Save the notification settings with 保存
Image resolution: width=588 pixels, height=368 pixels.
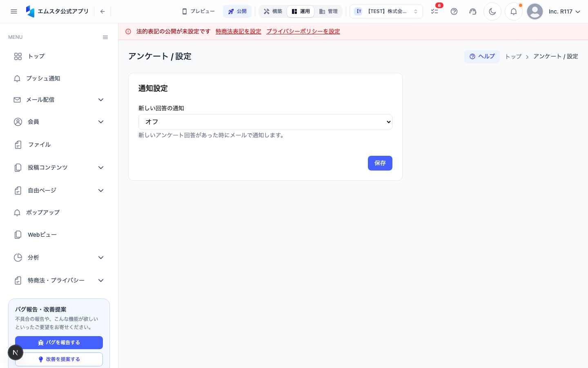(380, 163)
